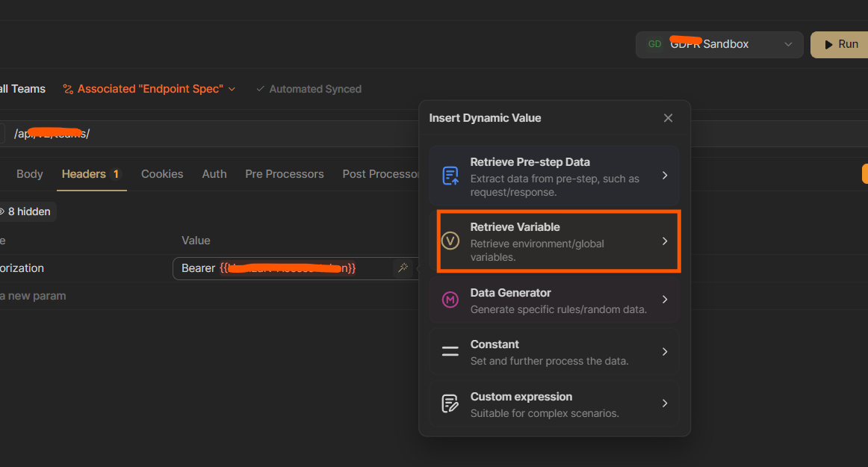Image resolution: width=868 pixels, height=467 pixels.
Task: Click the Bearer token value field
Action: click(x=284, y=268)
